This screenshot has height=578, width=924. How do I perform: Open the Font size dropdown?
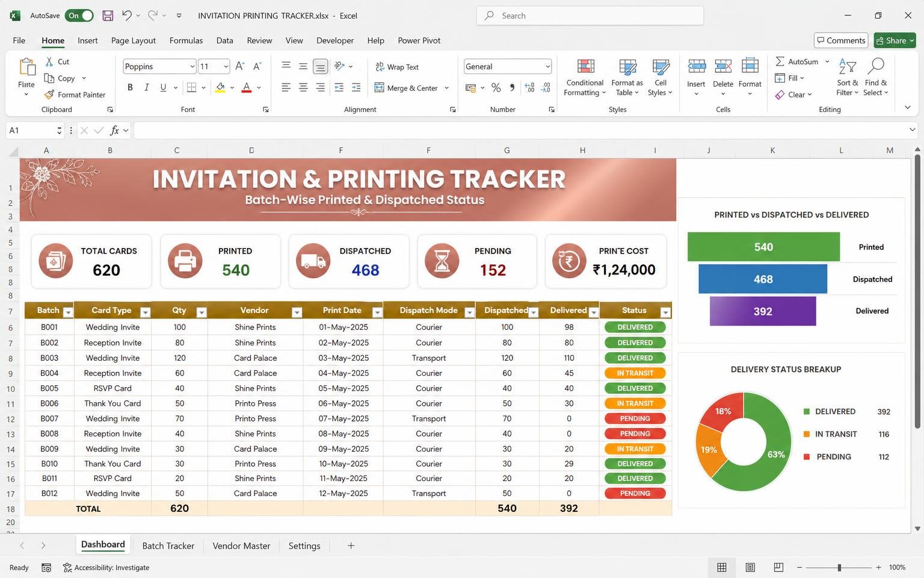226,66
